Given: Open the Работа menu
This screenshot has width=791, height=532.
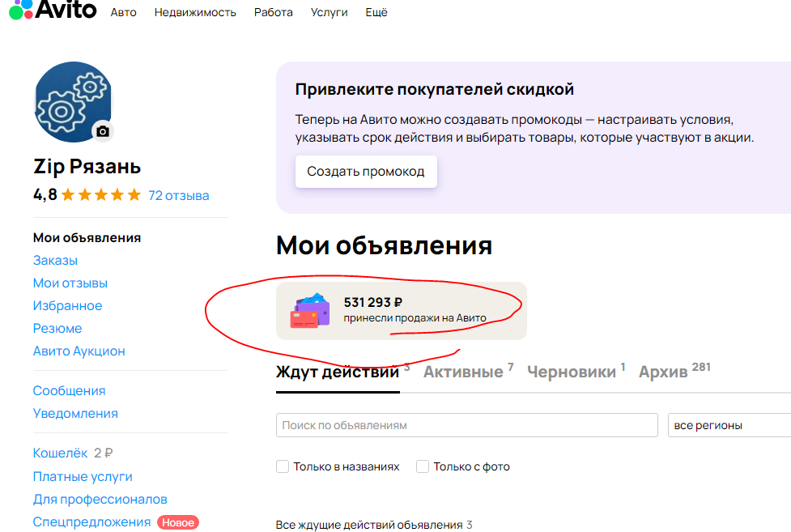Looking at the screenshot, I should 274,12.
